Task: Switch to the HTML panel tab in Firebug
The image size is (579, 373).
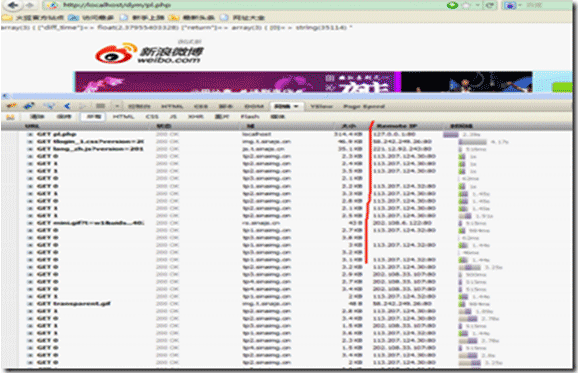Action: point(172,106)
